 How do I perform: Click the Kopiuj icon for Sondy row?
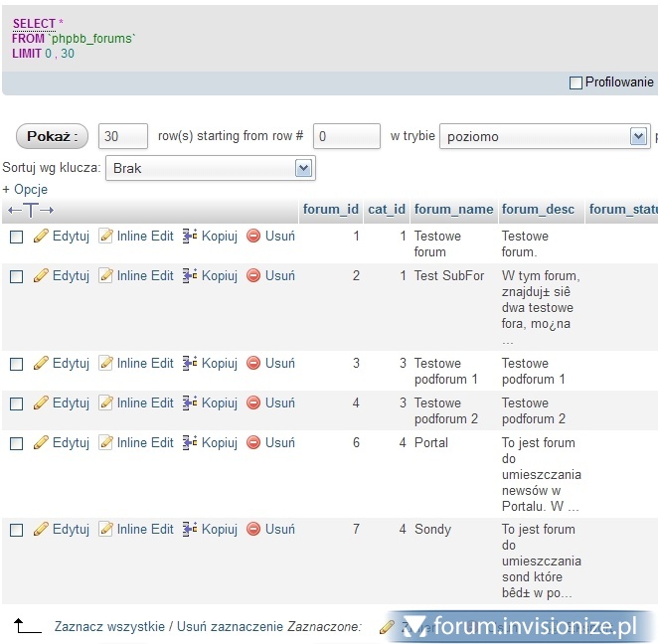pos(190,530)
